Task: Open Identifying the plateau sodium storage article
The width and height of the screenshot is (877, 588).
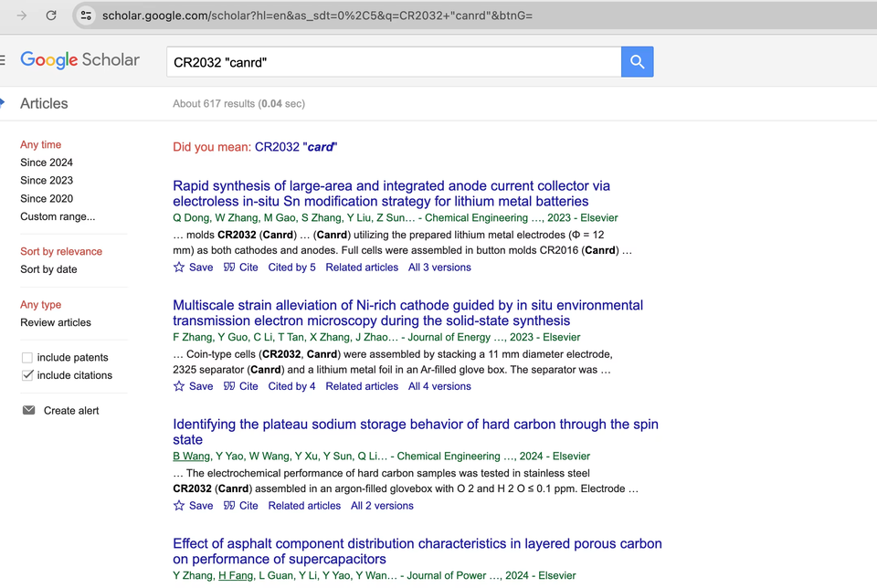Action: pyautogui.click(x=416, y=432)
